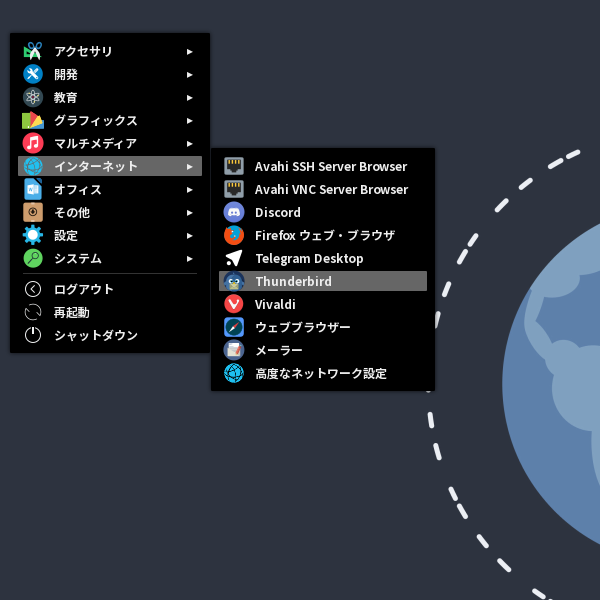Select the インターネット menu category

click(x=110, y=166)
